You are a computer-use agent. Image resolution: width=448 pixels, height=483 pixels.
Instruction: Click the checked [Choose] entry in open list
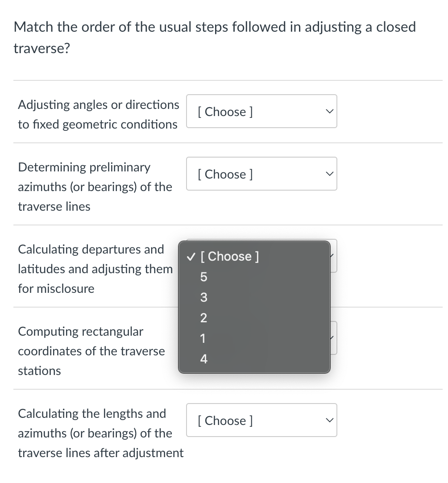tap(230, 256)
